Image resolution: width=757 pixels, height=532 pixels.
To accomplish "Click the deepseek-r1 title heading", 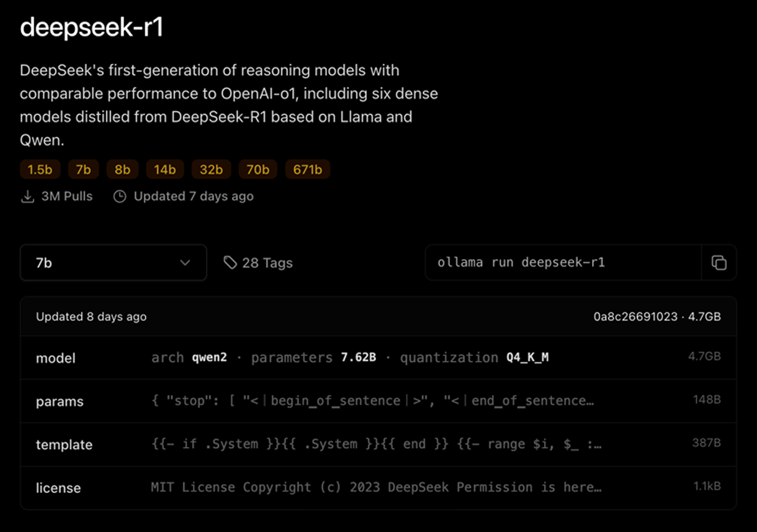I will coord(92,27).
